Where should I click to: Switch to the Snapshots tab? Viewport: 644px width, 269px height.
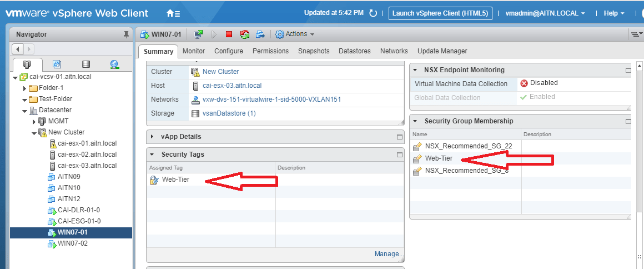coord(314,51)
